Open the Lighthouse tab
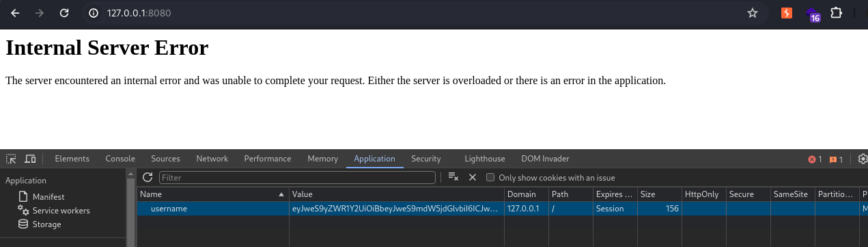 (485, 159)
